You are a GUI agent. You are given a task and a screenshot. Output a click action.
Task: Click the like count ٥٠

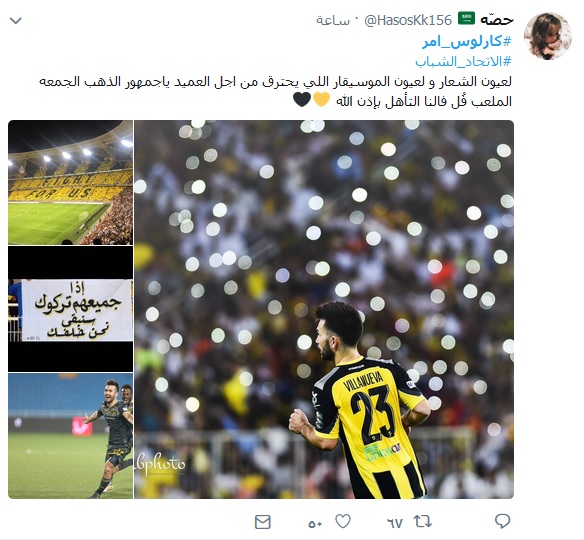[315, 524]
